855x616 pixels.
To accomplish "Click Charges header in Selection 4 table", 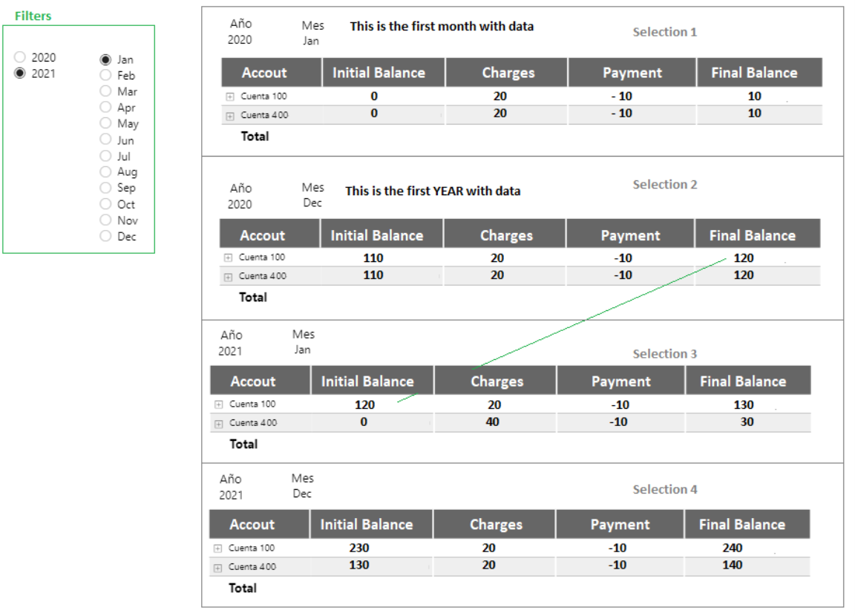I will (494, 525).
